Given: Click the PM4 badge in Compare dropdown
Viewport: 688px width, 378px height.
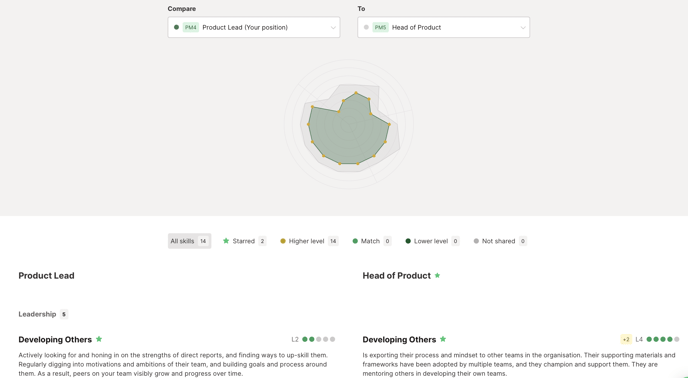Looking at the screenshot, I should tap(190, 27).
